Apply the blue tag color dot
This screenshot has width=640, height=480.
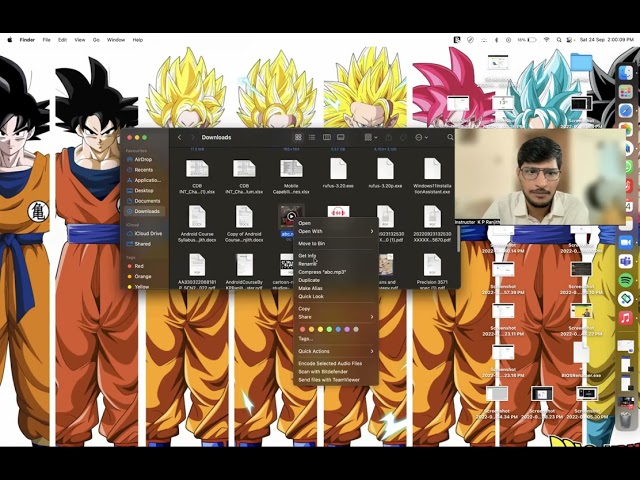pyautogui.click(x=338, y=329)
